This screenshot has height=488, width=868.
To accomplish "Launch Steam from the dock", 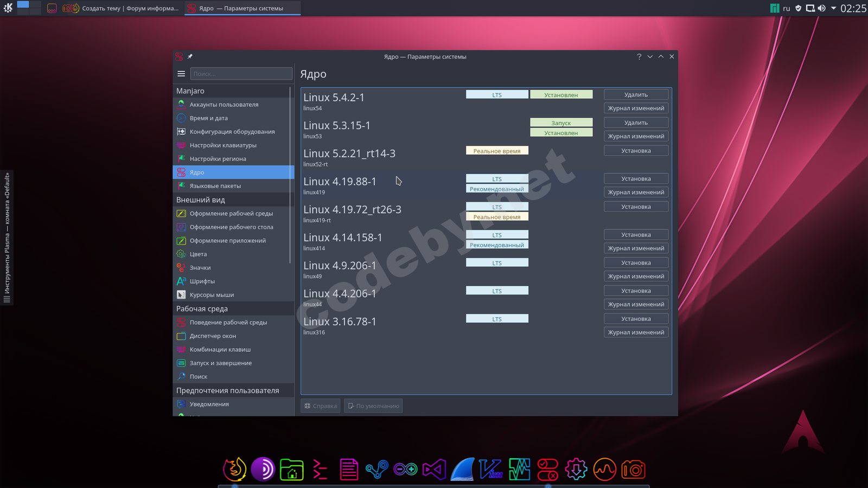I will pos(377,470).
